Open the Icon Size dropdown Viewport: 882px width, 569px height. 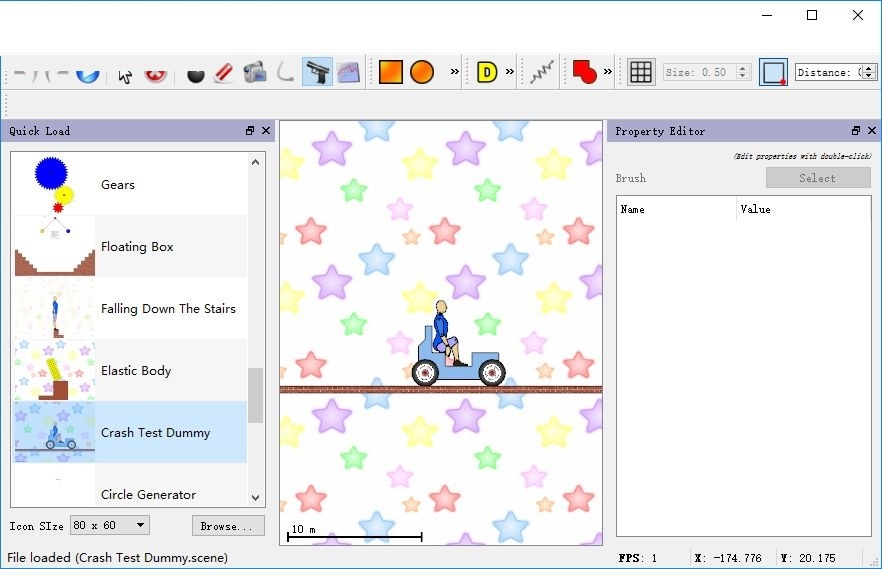point(109,525)
